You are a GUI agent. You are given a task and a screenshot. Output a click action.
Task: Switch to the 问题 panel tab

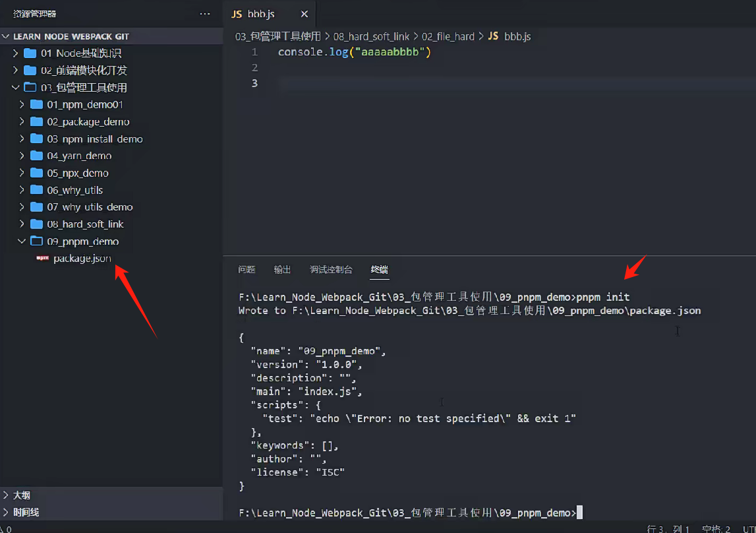pos(247,269)
